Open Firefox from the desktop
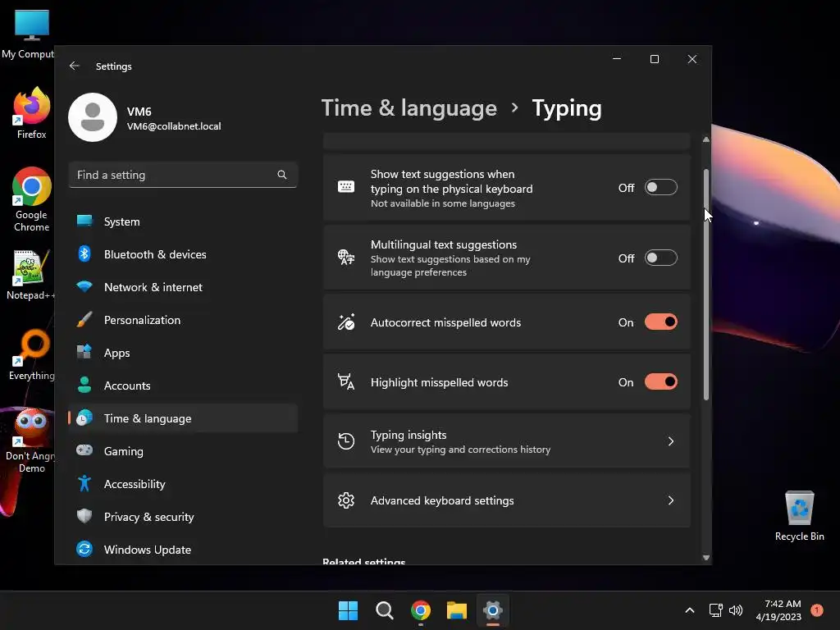840x630 pixels. tap(31, 113)
